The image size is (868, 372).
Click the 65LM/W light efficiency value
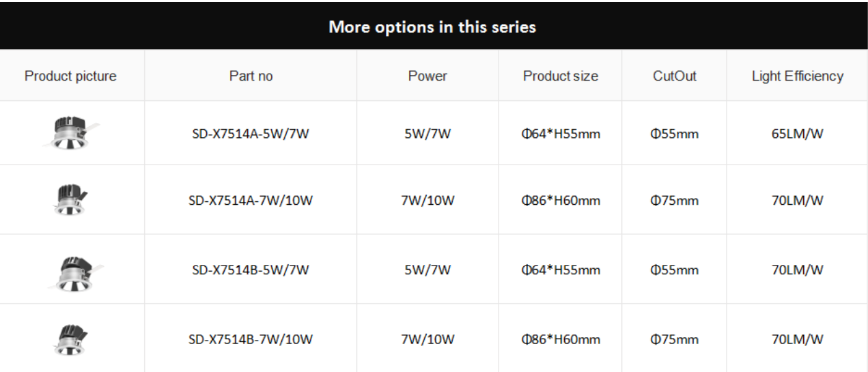[797, 134]
